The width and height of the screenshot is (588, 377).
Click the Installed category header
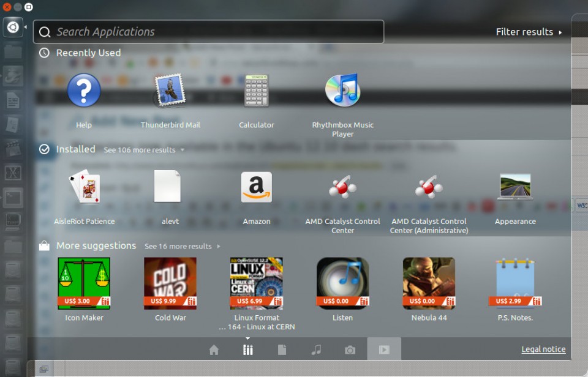tap(75, 149)
